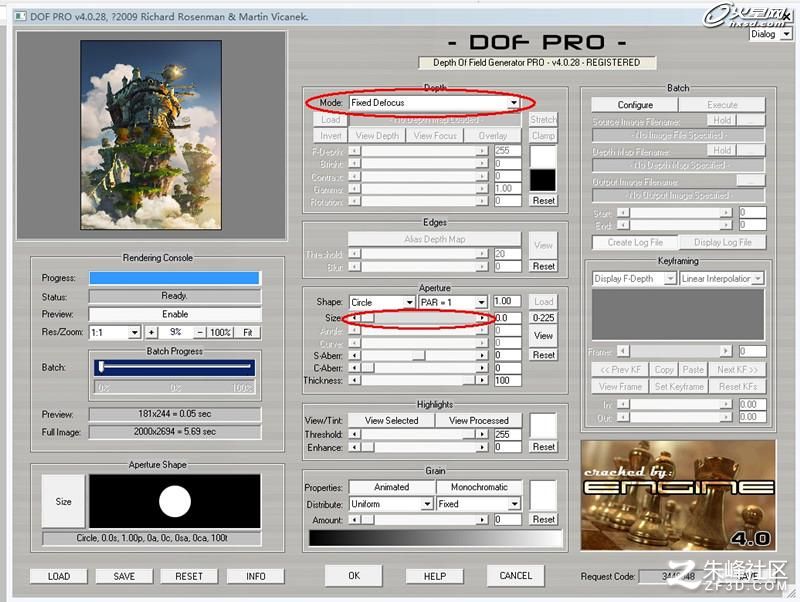Click the S-Aberr slider left arrow
The image size is (800, 602).
coord(355,356)
